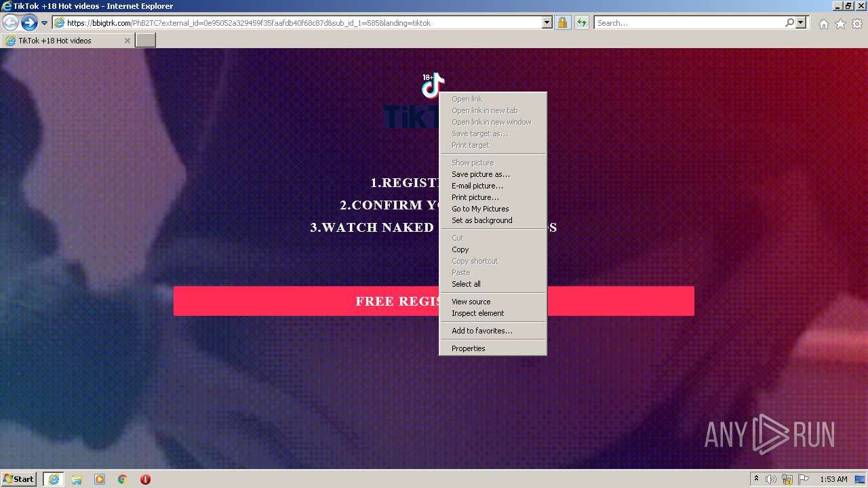
Task: Open Internet Explorer taskbar icon
Action: [54, 479]
